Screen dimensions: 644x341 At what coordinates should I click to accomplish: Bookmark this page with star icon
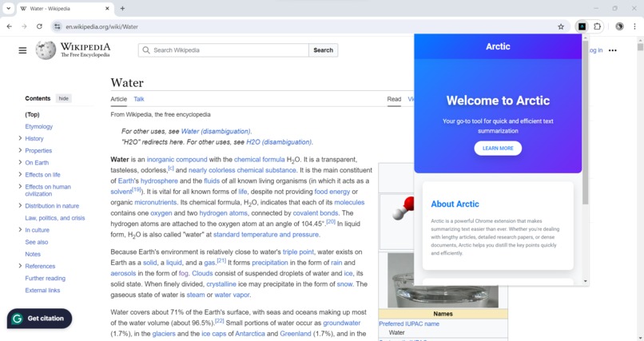[561, 26]
